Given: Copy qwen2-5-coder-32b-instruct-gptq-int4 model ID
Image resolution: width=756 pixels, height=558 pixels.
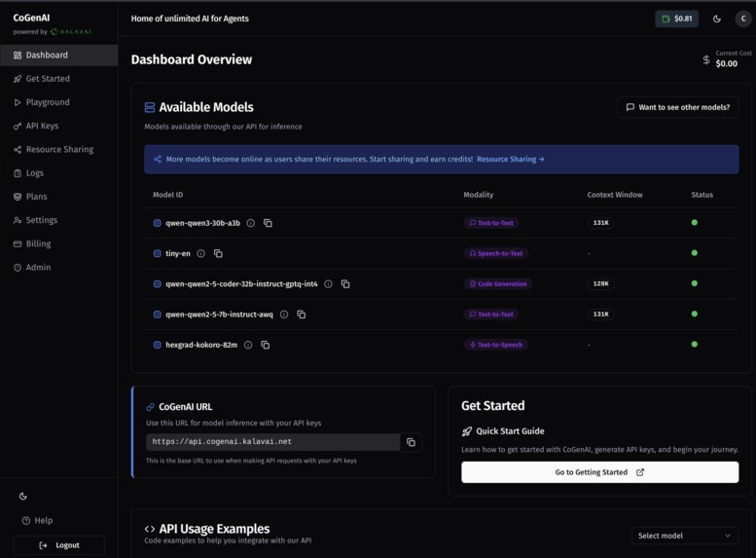Looking at the screenshot, I should coord(345,283).
